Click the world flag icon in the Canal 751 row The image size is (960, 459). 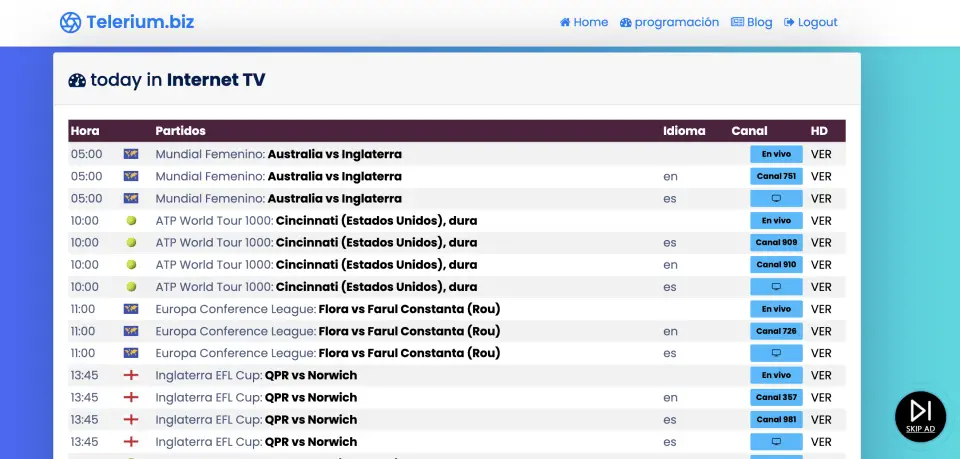[131, 176]
